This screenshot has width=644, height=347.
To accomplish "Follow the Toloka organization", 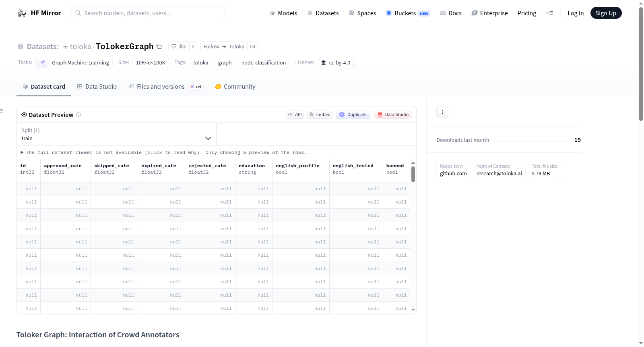I will click(224, 46).
